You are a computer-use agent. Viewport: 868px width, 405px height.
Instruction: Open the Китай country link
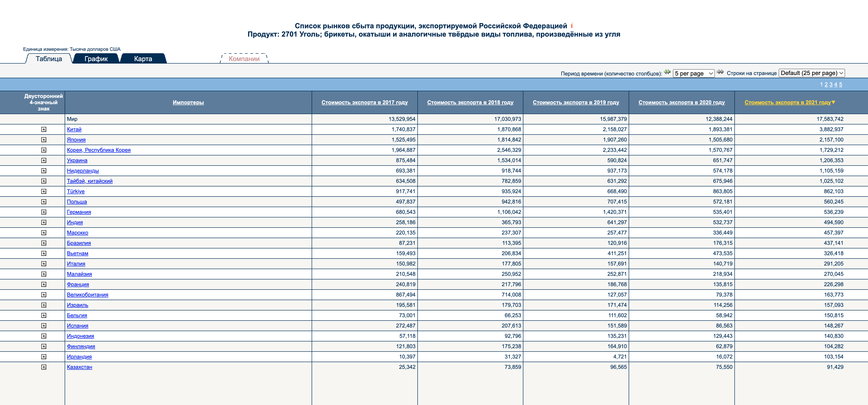click(74, 129)
